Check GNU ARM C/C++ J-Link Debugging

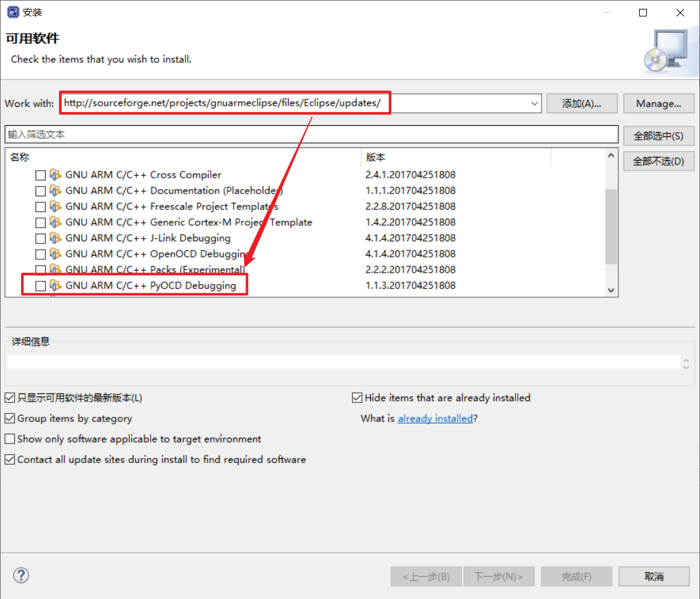41,238
